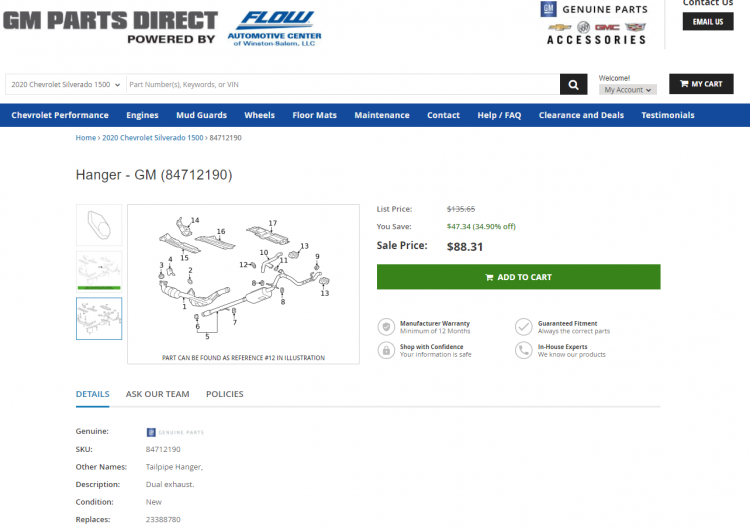750x528 pixels.
Task: Click the Flow Automotive Center logo
Action: click(x=275, y=29)
